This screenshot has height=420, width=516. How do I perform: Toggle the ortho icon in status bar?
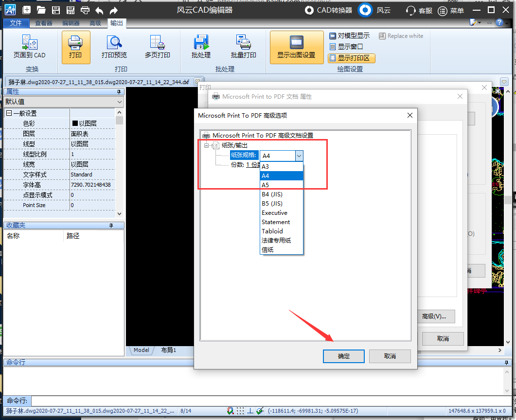pos(250,411)
